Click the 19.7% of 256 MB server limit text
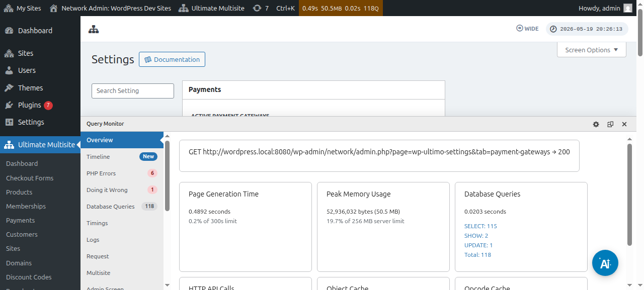644x290 pixels. (365, 221)
